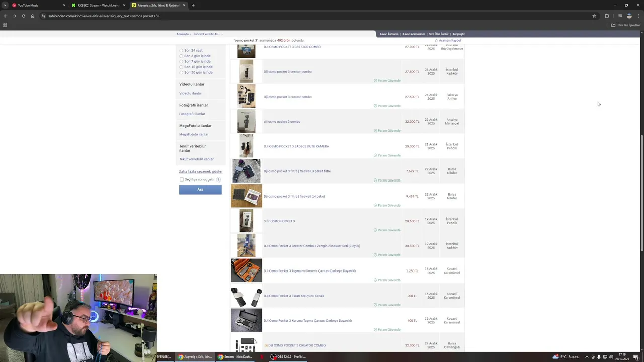Open the Sıfır OSMO POCKET 3 listing

279,221
